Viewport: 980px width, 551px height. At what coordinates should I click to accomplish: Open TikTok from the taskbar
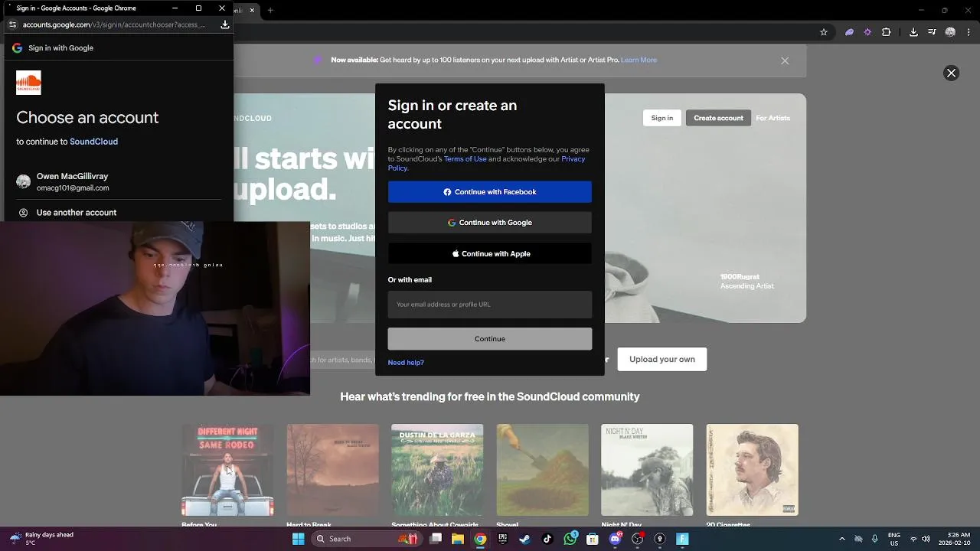click(x=547, y=539)
